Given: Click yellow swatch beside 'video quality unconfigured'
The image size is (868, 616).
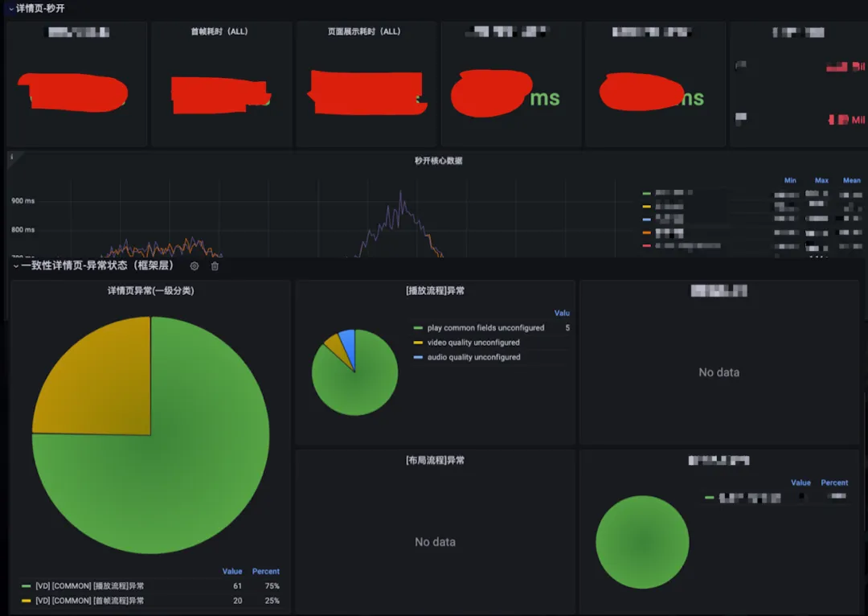Looking at the screenshot, I should pyautogui.click(x=418, y=343).
